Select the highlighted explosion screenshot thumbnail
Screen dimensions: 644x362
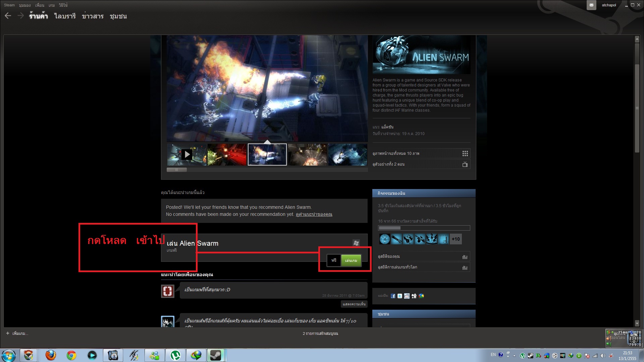267,155
